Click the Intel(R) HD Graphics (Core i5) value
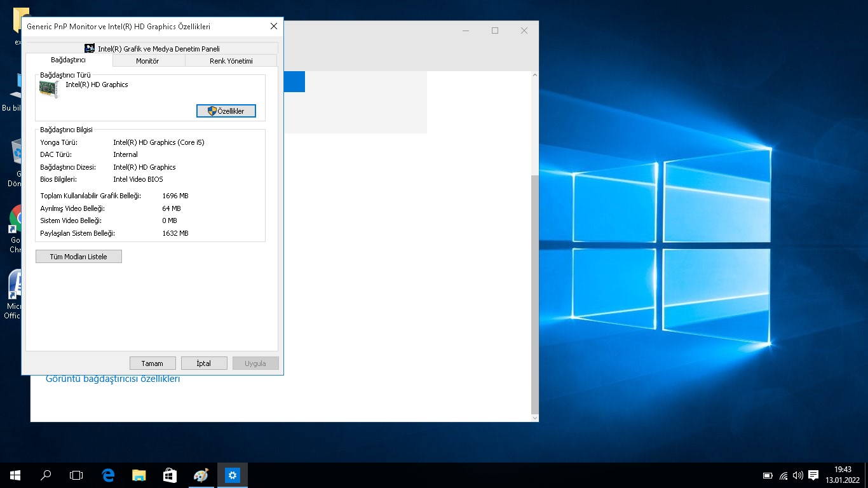This screenshot has width=868, height=488. tap(159, 142)
